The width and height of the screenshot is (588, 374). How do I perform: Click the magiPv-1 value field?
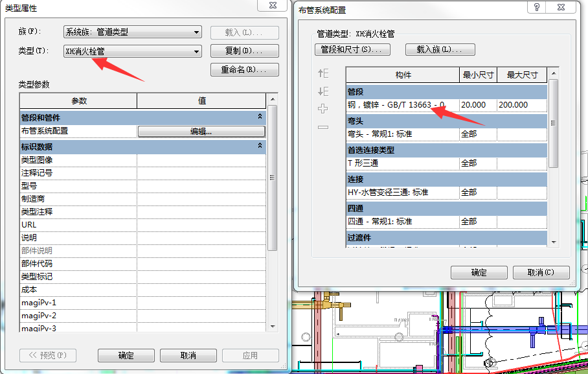pos(201,303)
